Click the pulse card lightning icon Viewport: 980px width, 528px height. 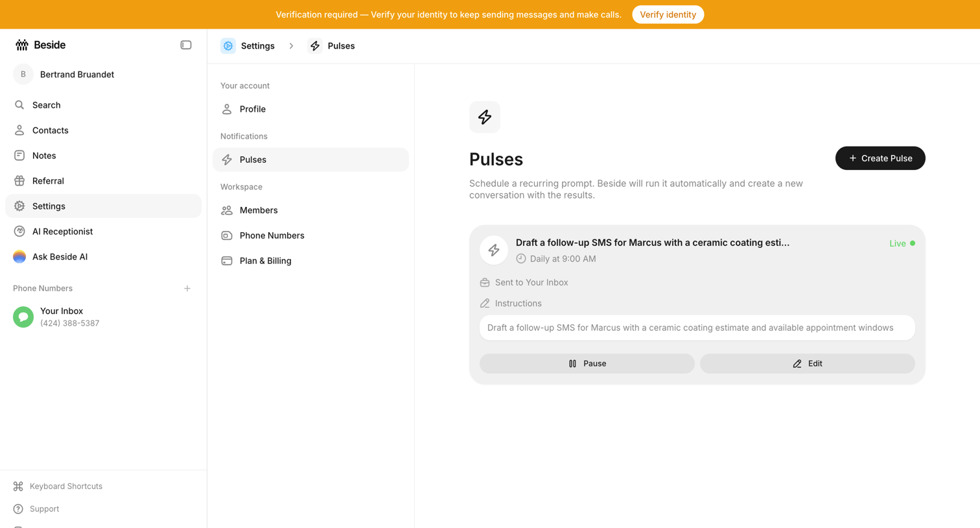tap(494, 250)
